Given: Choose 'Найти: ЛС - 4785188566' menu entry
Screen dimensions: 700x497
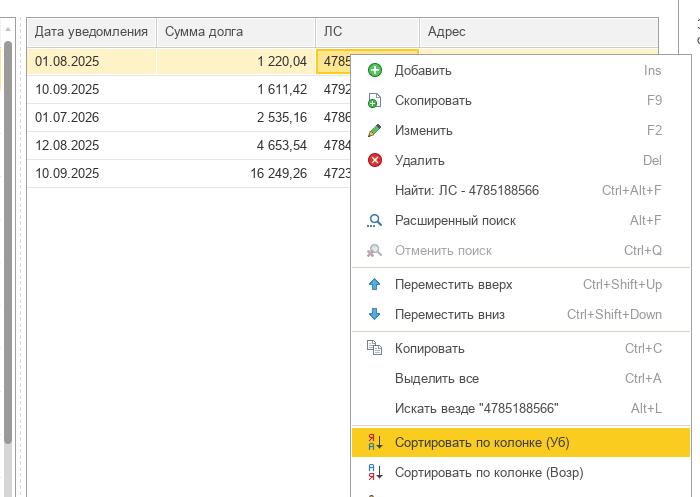Looking at the screenshot, I should [x=467, y=190].
